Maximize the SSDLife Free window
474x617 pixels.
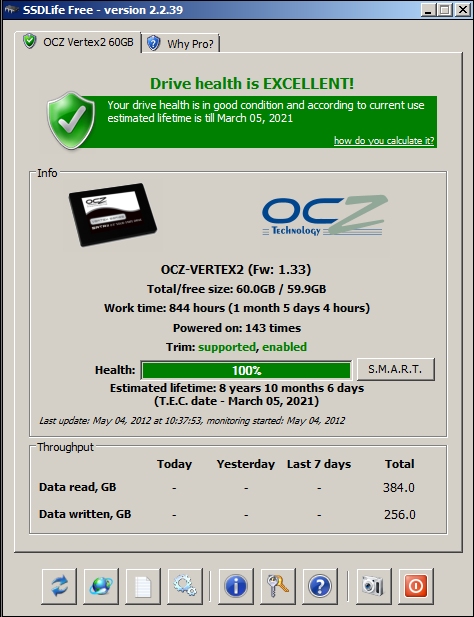445,9
